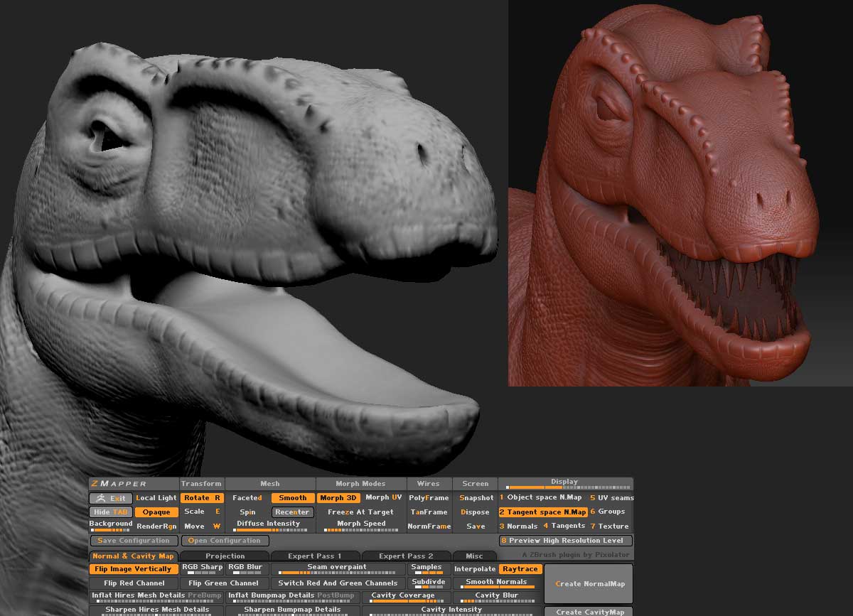This screenshot has height=616, width=853.
Task: Click Save in Screen section
Action: tap(476, 526)
